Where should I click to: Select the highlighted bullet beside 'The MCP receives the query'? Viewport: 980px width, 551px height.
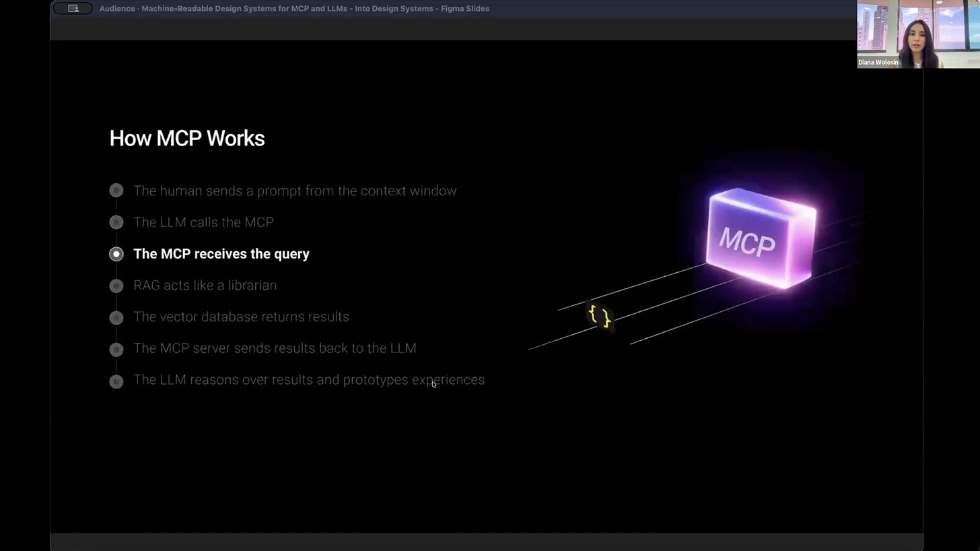click(x=116, y=254)
